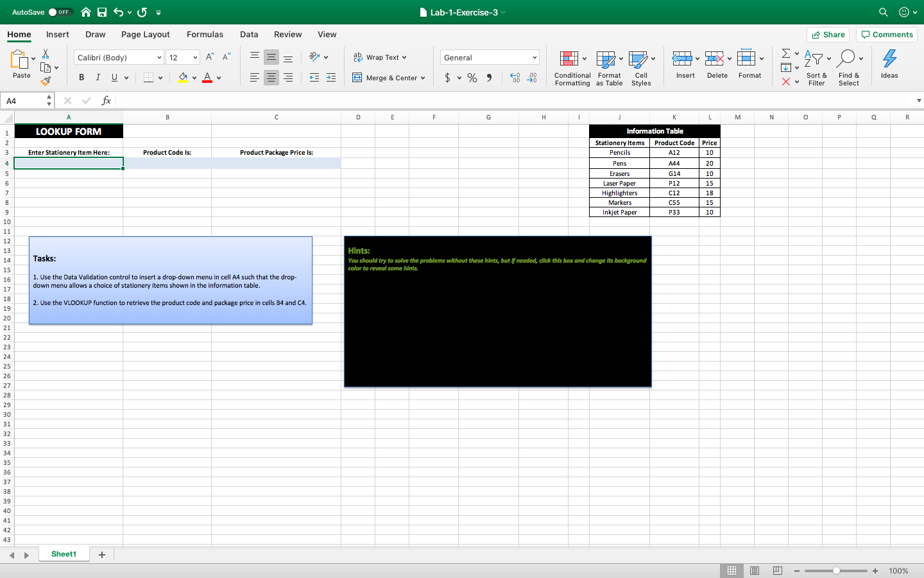Open the Data ribbon tab
Image resolution: width=924 pixels, height=578 pixels.
click(249, 35)
